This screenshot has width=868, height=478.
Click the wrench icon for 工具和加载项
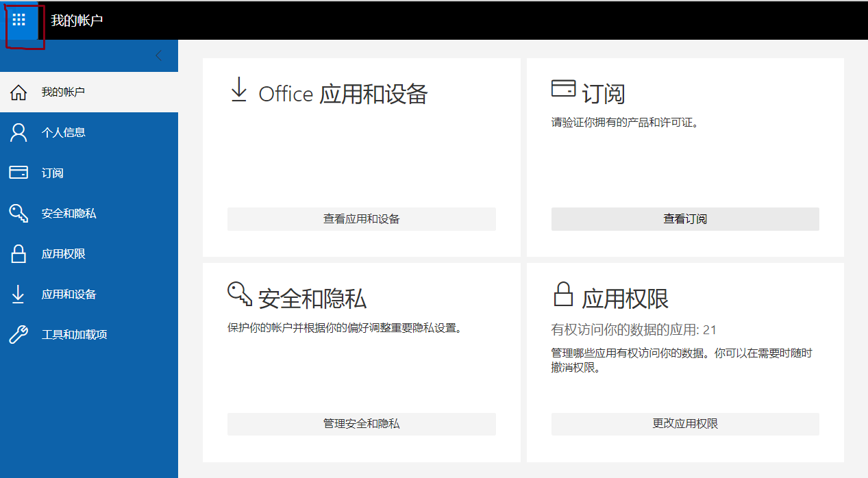pyautogui.click(x=18, y=334)
